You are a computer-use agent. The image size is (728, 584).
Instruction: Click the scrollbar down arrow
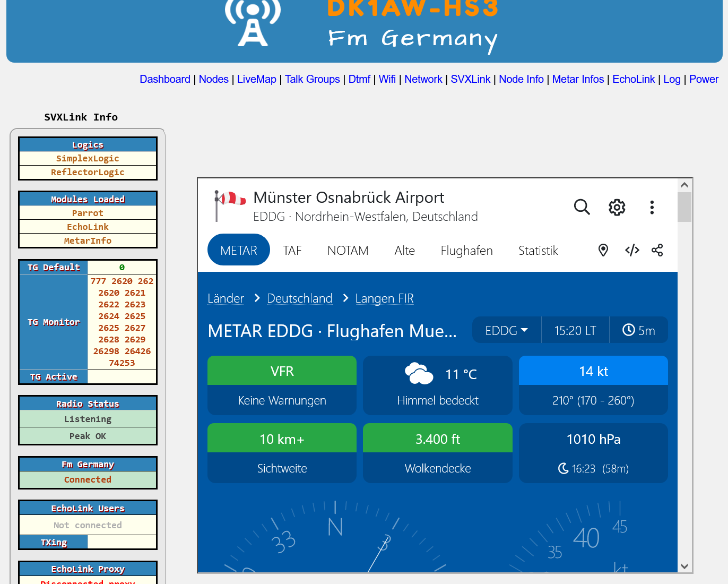pos(684,566)
